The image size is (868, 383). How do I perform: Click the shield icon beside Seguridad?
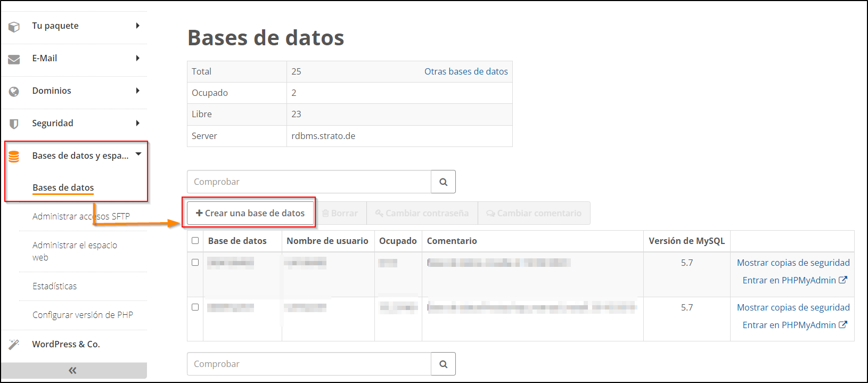pyautogui.click(x=14, y=124)
